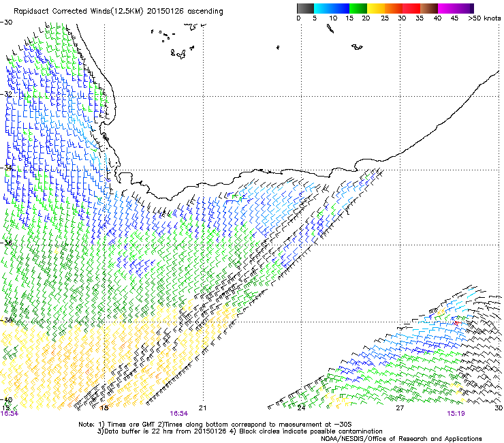Click the latitude axis label '-30'
This screenshot has width=504, height=443.
point(6,22)
